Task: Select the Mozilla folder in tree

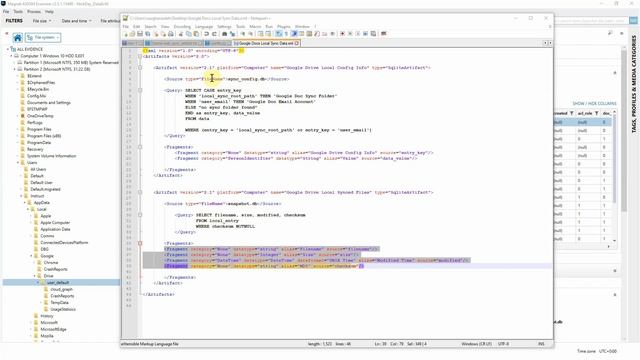Action: (47, 336)
